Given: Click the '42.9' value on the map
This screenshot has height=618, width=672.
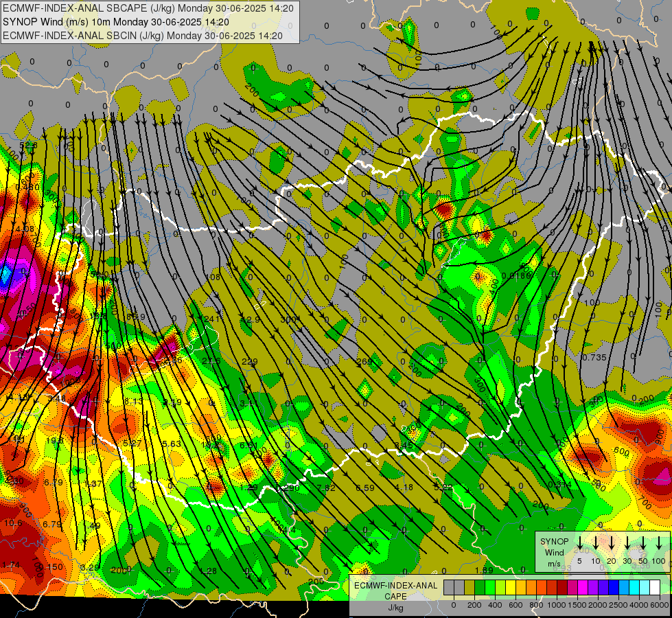Looking at the screenshot, I should coord(251,319).
